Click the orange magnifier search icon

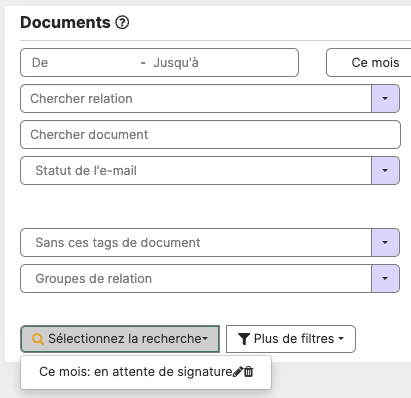pos(38,339)
